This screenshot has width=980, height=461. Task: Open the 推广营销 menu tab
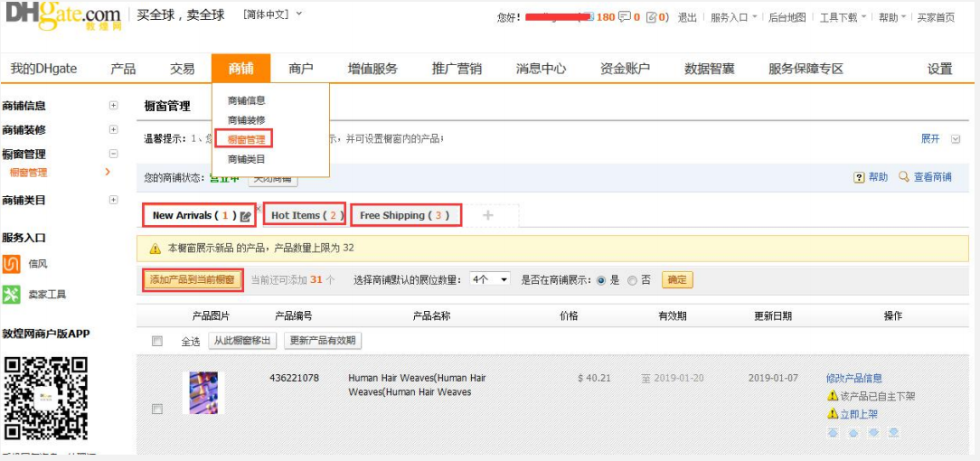pyautogui.click(x=457, y=69)
